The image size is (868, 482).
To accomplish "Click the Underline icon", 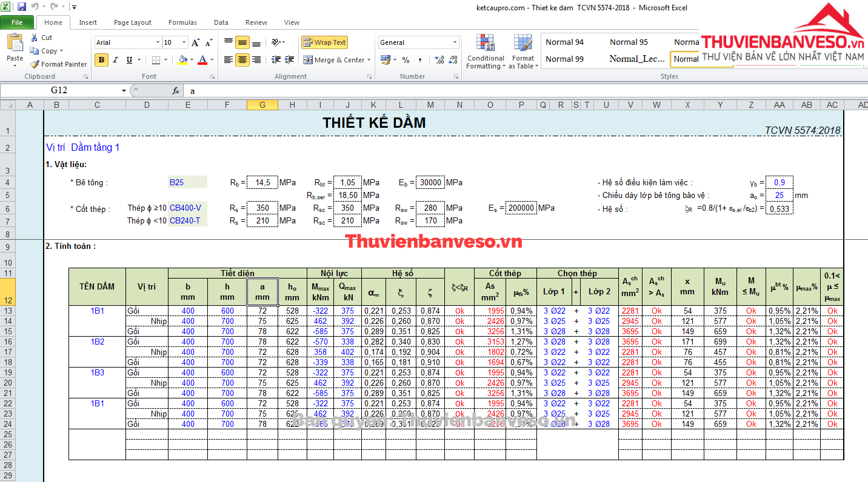I will (x=129, y=61).
